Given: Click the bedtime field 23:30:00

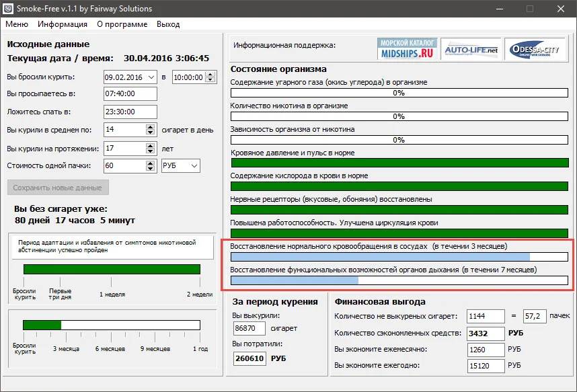Looking at the screenshot, I should (x=130, y=112).
